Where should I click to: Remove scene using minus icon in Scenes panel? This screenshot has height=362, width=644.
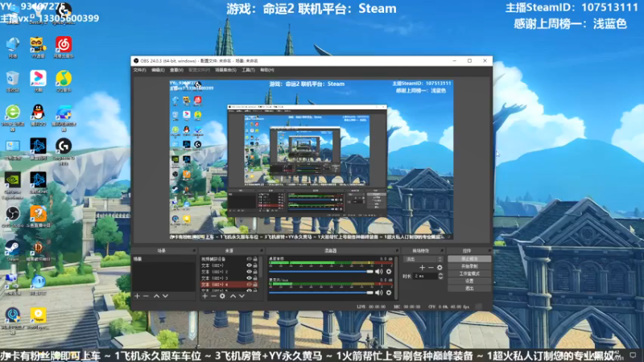click(x=146, y=296)
